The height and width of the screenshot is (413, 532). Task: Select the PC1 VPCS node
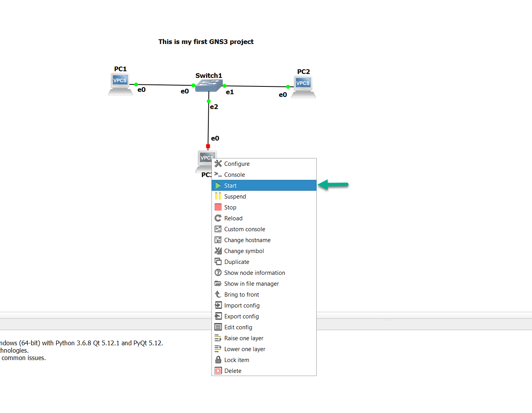pyautogui.click(x=120, y=84)
